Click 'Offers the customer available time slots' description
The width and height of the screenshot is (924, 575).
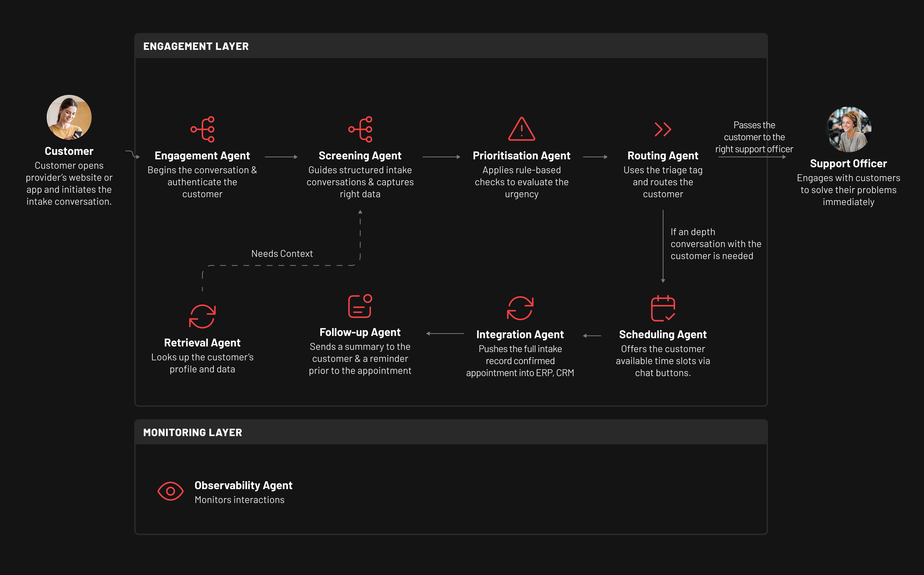tap(663, 361)
